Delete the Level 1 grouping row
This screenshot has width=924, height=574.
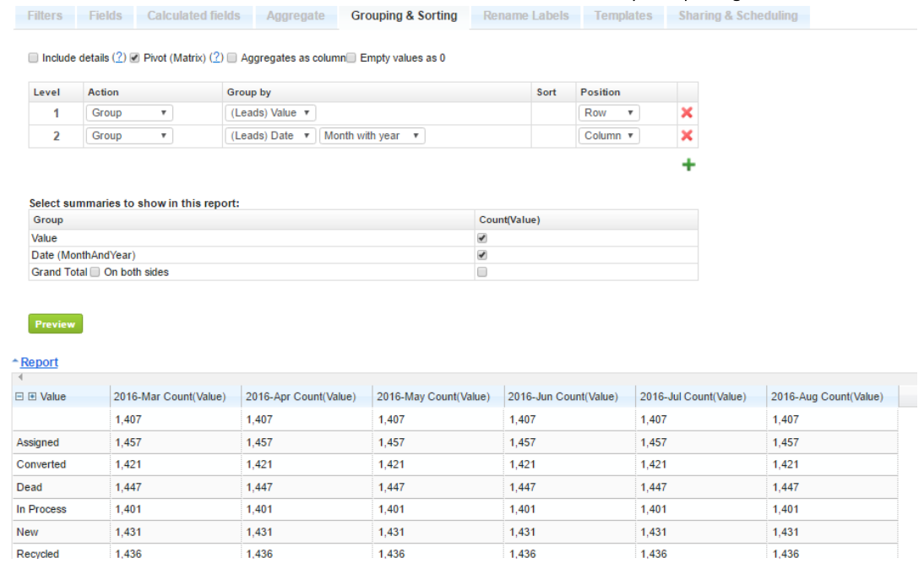tap(687, 113)
